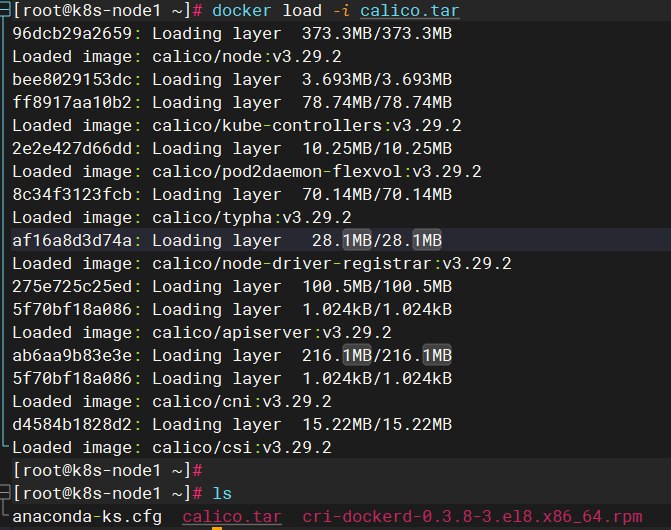671x530 pixels.
Task: Click the 373.3MB/373.3MB progress value
Action: [x=377, y=33]
